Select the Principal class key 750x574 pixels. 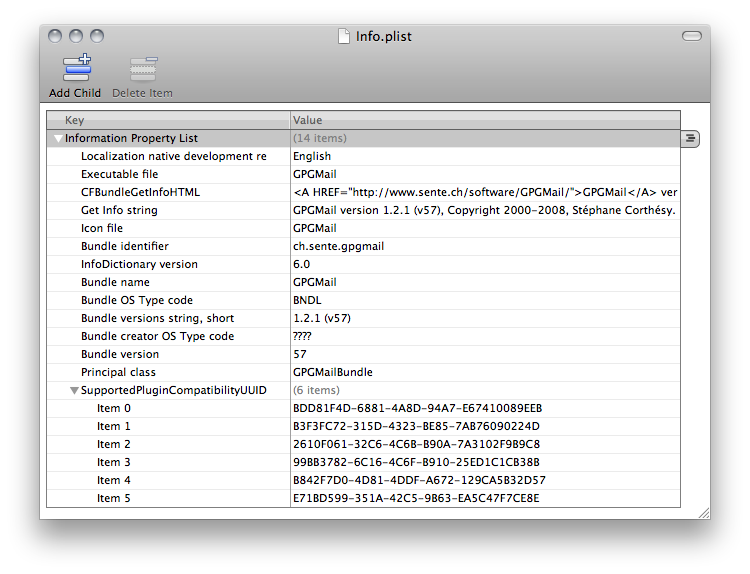118,372
